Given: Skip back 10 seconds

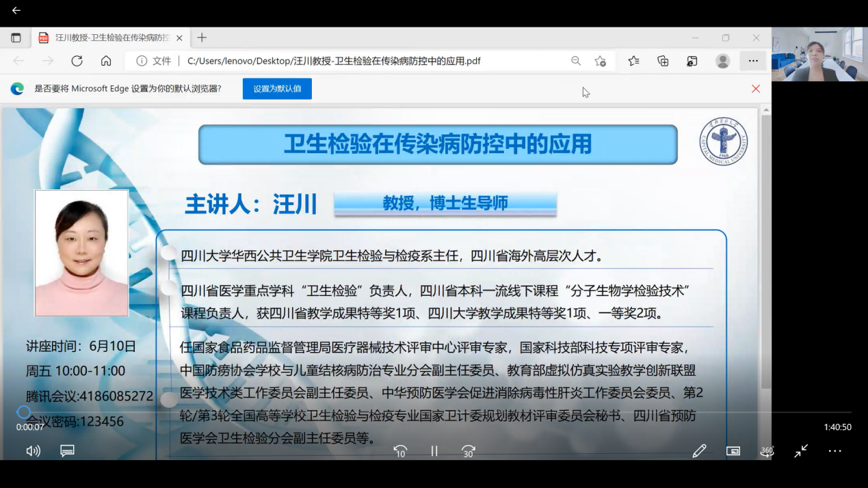Looking at the screenshot, I should click(400, 451).
